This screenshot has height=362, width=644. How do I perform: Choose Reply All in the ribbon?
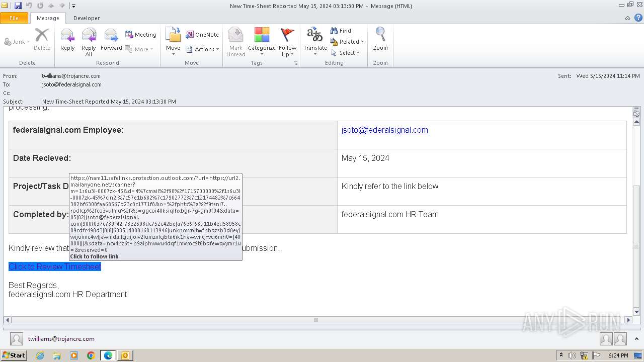(89, 42)
